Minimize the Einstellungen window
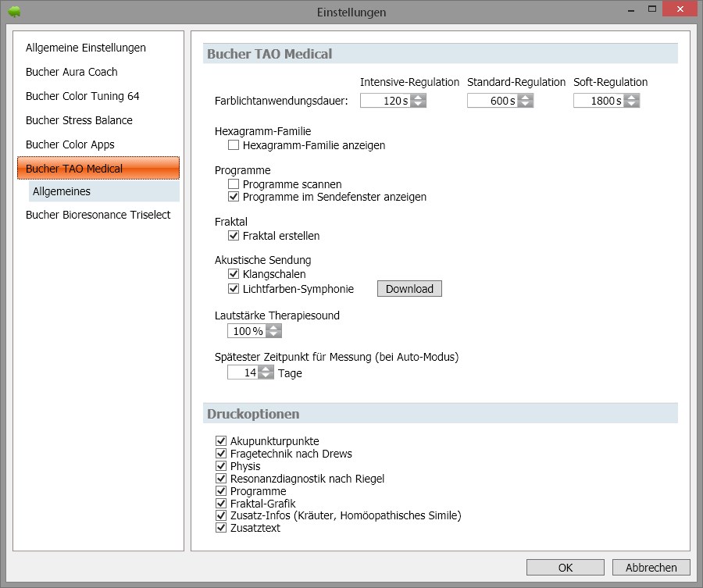The image size is (703, 588). [x=631, y=10]
